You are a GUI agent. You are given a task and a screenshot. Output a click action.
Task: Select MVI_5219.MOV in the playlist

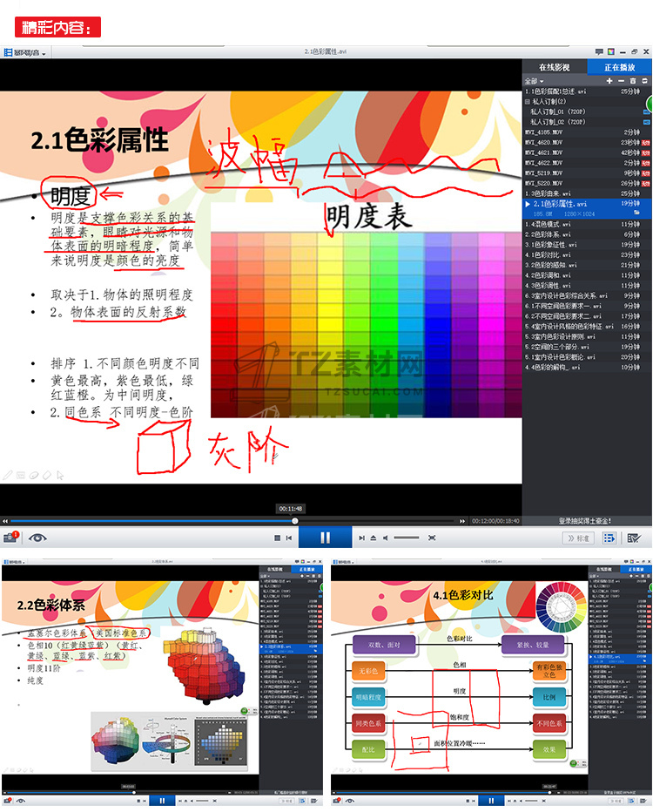click(x=587, y=173)
